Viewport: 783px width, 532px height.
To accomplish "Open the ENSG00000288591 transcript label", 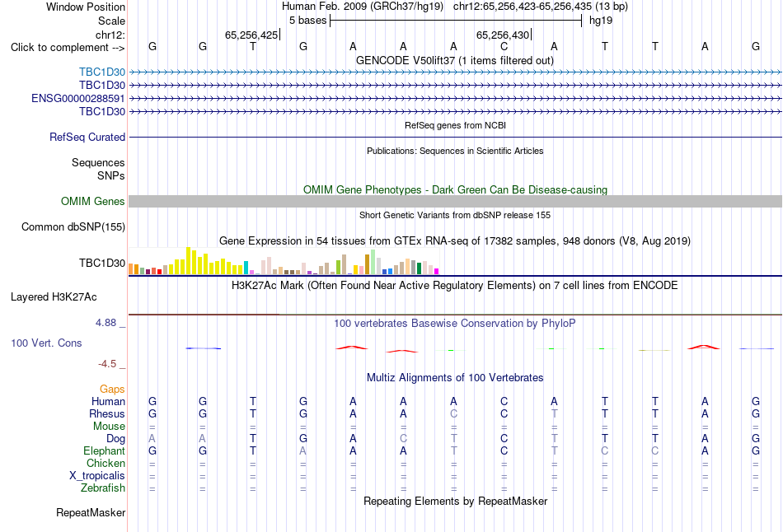I will point(78,98).
